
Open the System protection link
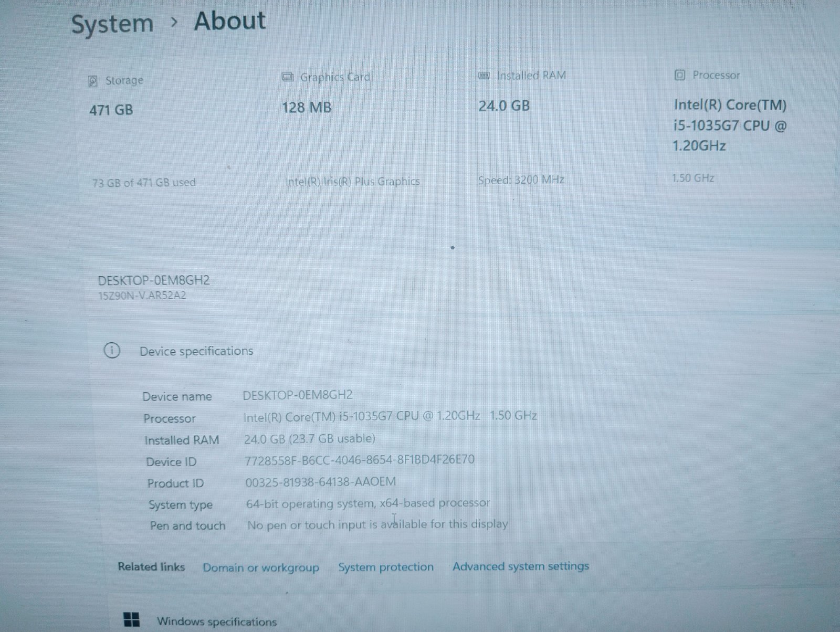tap(386, 567)
